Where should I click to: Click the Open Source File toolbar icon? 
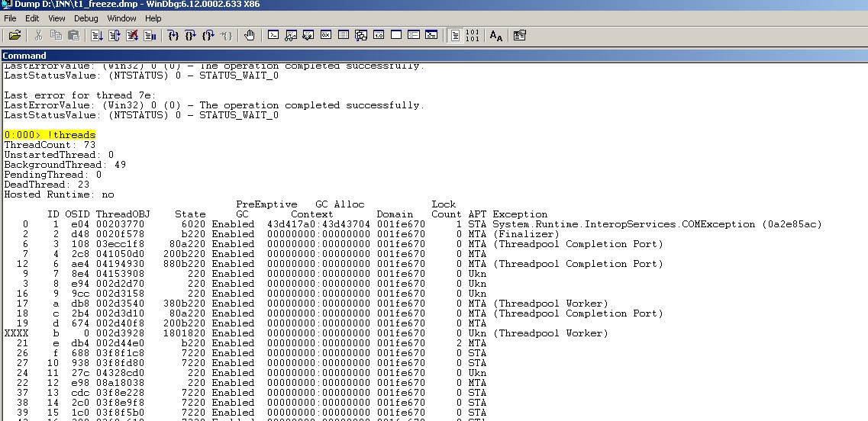click(x=15, y=35)
